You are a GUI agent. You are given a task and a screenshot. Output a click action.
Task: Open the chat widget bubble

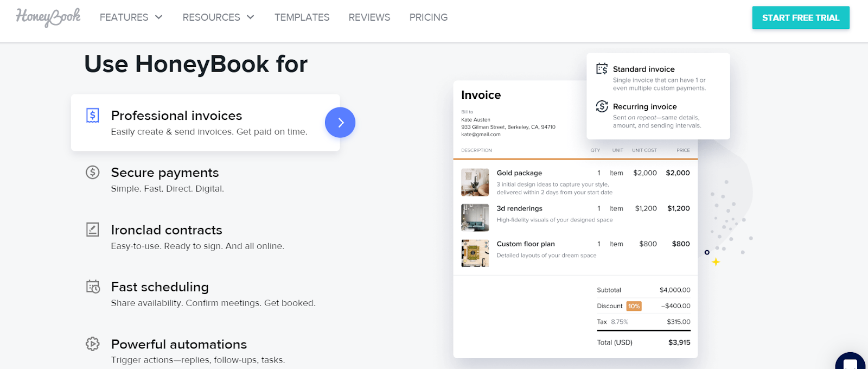[851, 361]
